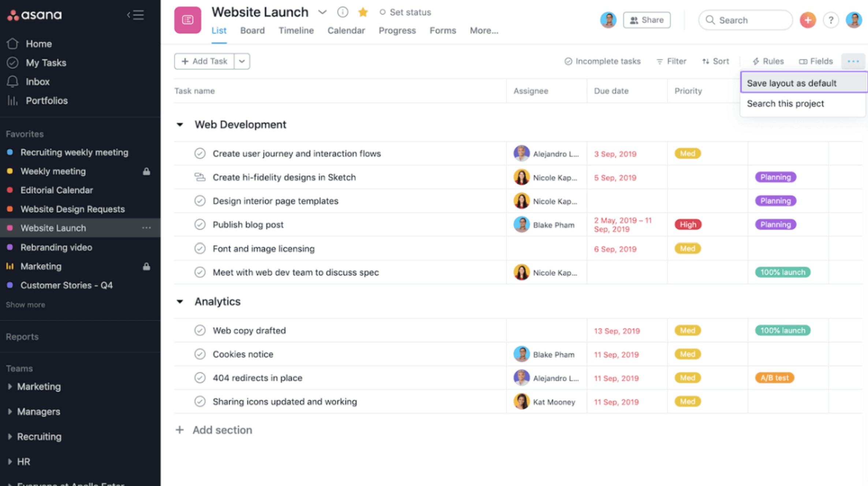Open Rules settings

coord(768,61)
